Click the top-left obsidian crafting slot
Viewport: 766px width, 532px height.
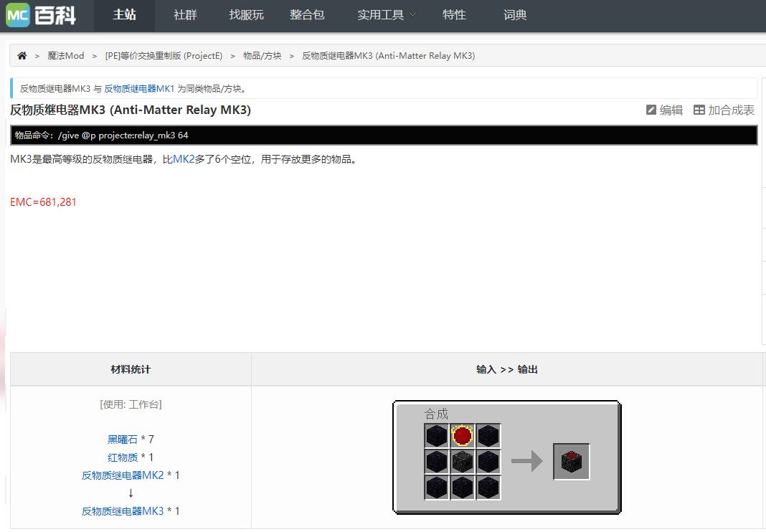[436, 435]
